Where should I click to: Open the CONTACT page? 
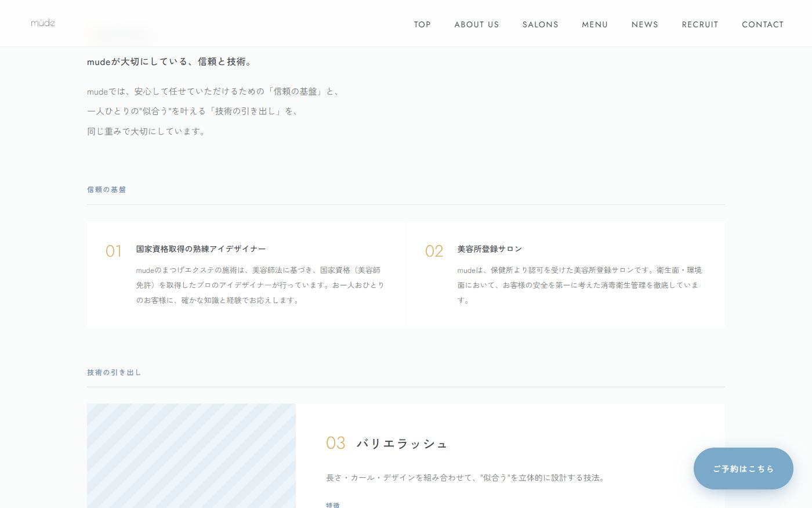(x=763, y=24)
